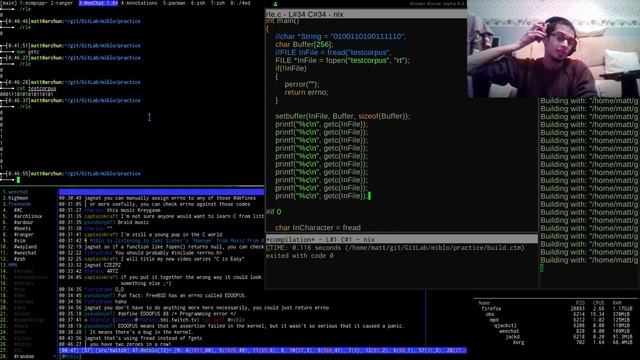Select tmux window 7:zsh

pos(218,3)
